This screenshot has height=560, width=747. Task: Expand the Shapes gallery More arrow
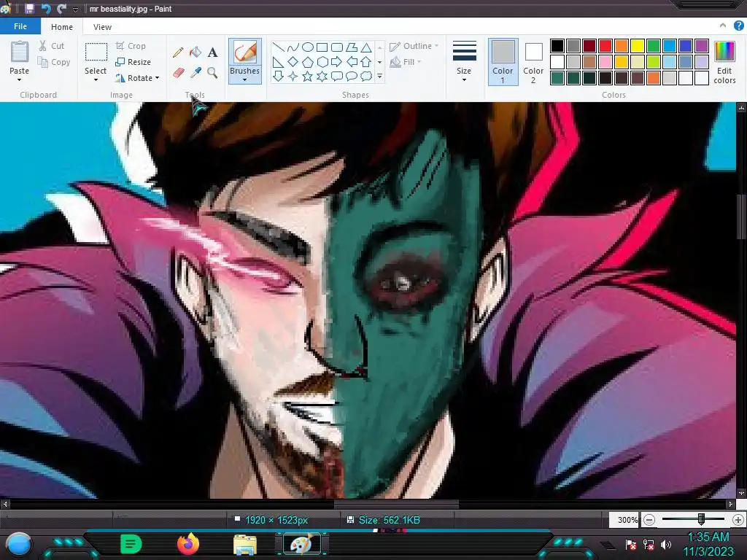coord(379,76)
